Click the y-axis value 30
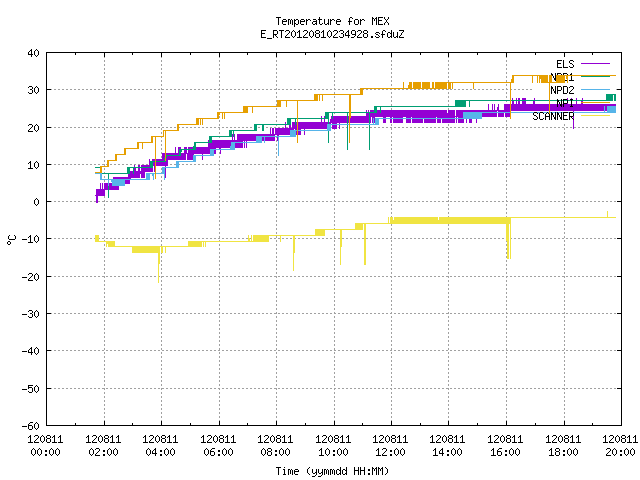 click(x=33, y=90)
